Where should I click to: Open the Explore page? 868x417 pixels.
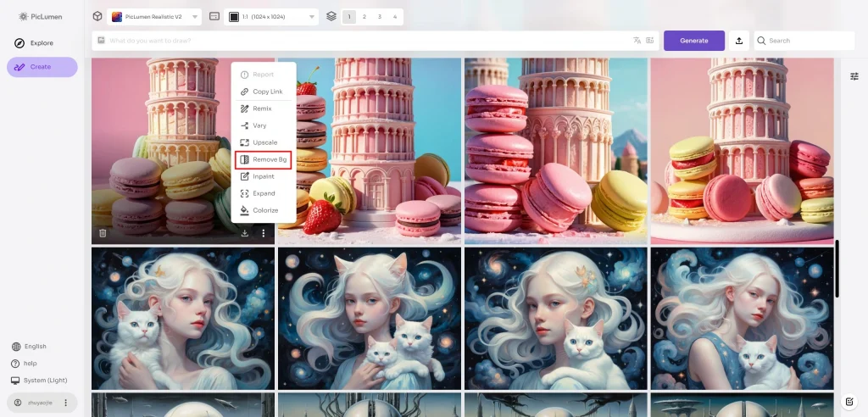pos(34,43)
